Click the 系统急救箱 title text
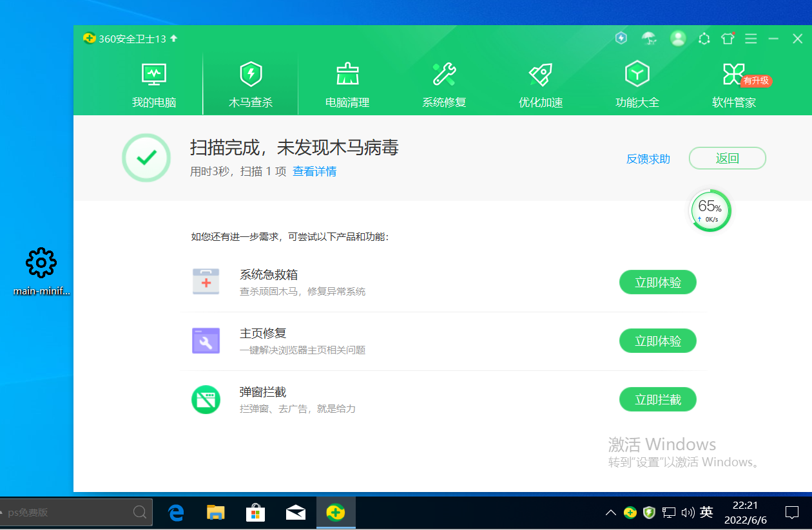Screen dimensions: 812x530 pyautogui.click(x=269, y=275)
